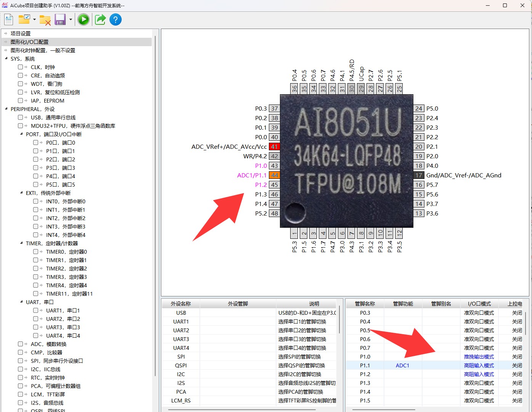Click the close project folder icon
Image resolution: width=532 pixels, height=412 pixels.
45,20
